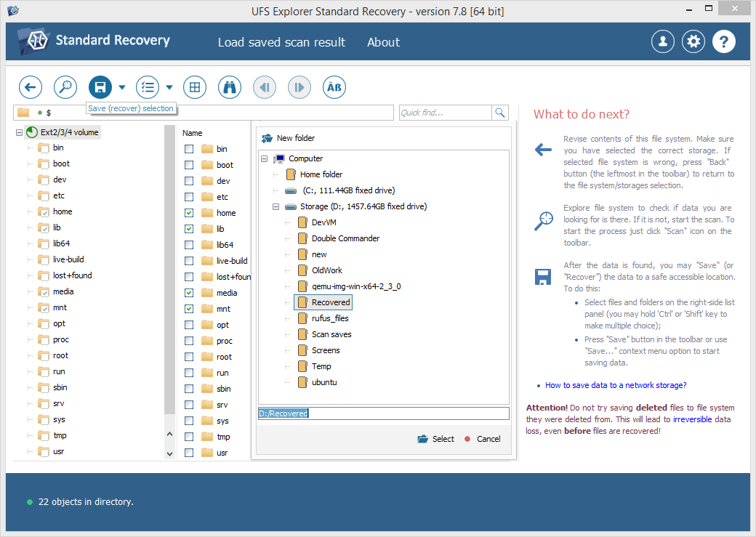Image resolution: width=756 pixels, height=537 pixels.
Task: Click the tree panel scroll down arrow
Action: (169, 453)
